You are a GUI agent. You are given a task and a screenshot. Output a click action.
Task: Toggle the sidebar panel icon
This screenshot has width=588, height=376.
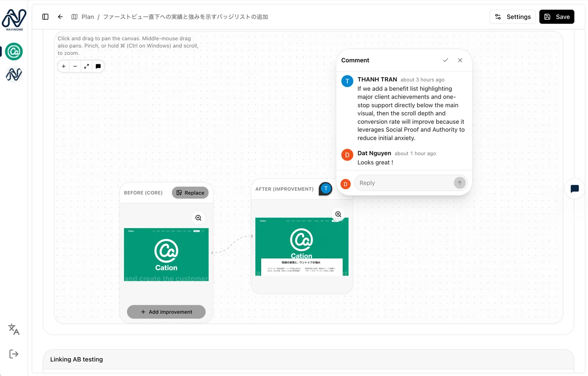(x=45, y=17)
